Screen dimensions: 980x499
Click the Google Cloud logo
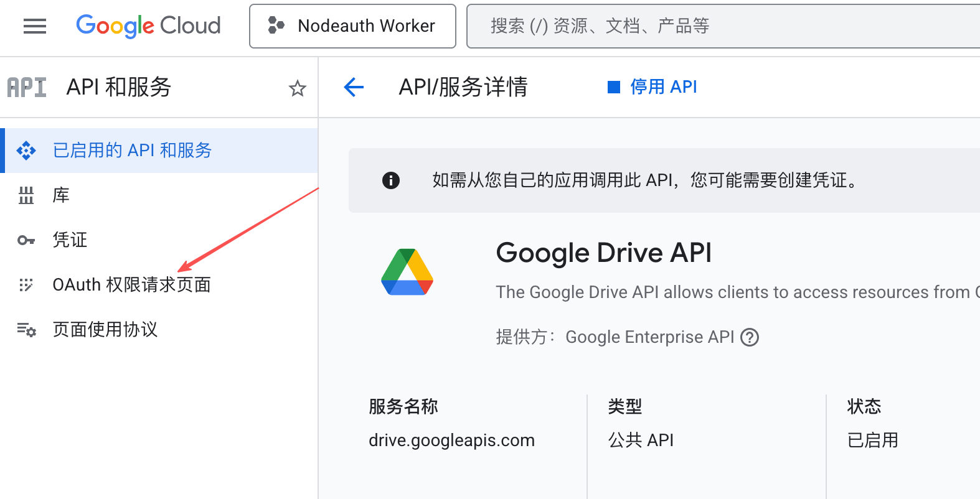pos(148,26)
